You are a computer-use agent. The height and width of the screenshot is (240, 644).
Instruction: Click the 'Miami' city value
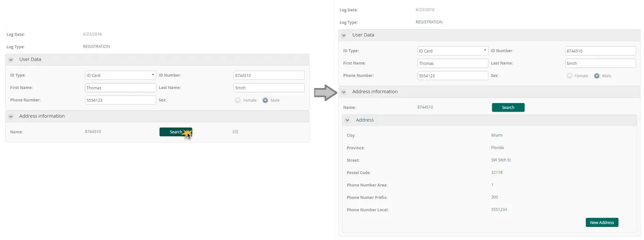[497, 135]
